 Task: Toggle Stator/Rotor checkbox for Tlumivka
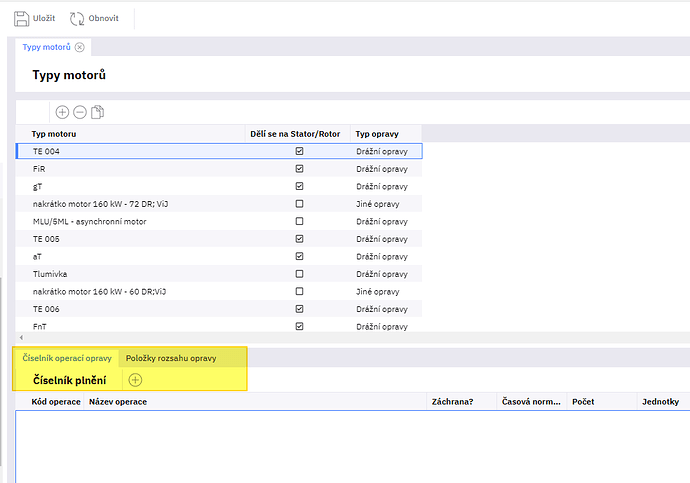tap(299, 274)
